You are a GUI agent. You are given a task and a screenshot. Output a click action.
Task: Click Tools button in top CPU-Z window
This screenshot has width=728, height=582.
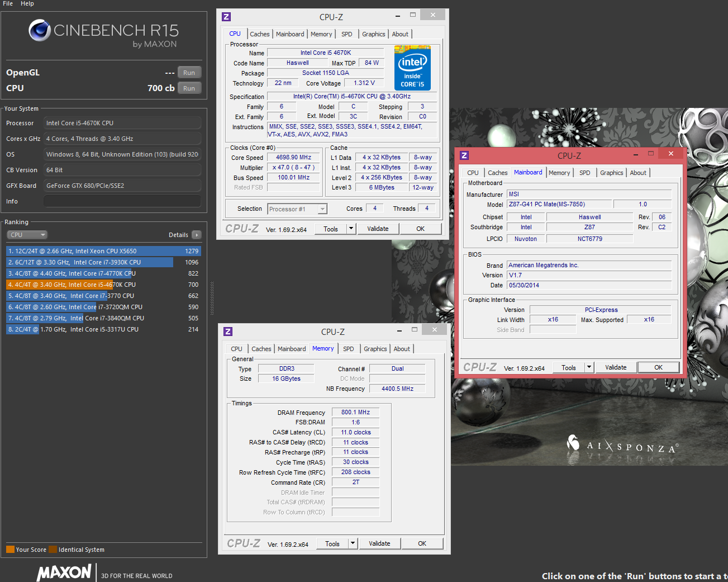(x=331, y=229)
